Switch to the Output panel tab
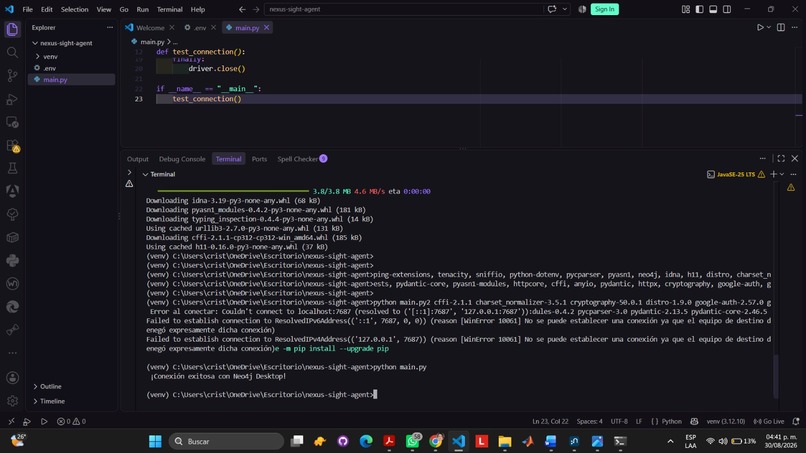Viewport: 806px width, 453px height. click(137, 159)
